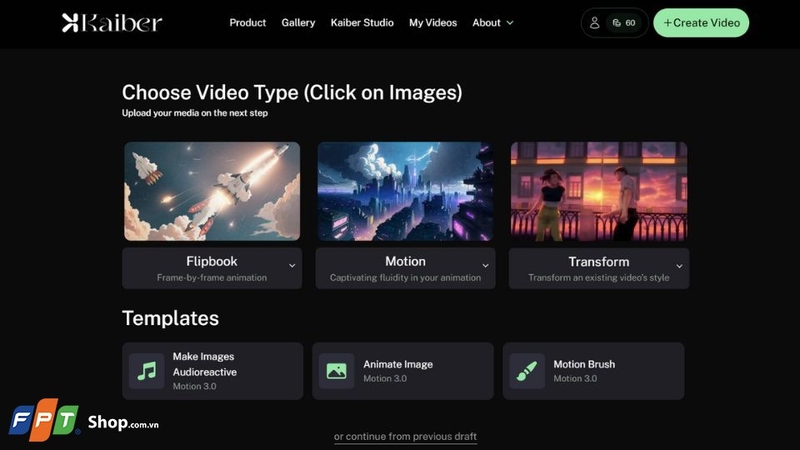The height and width of the screenshot is (450, 800).
Task: Click the Transform label card
Action: pos(599,268)
